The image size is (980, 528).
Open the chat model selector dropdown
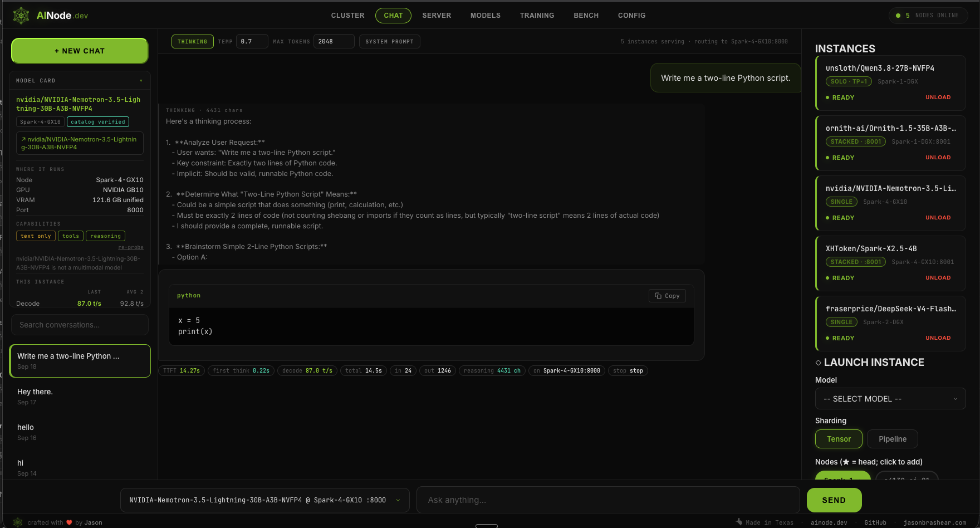[265, 500]
